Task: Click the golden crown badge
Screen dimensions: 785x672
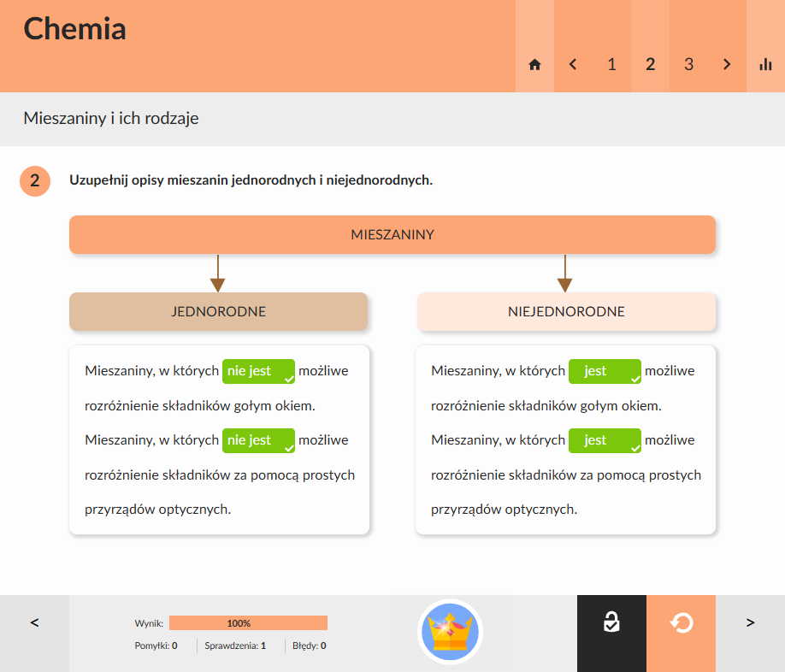Action: pos(450,632)
